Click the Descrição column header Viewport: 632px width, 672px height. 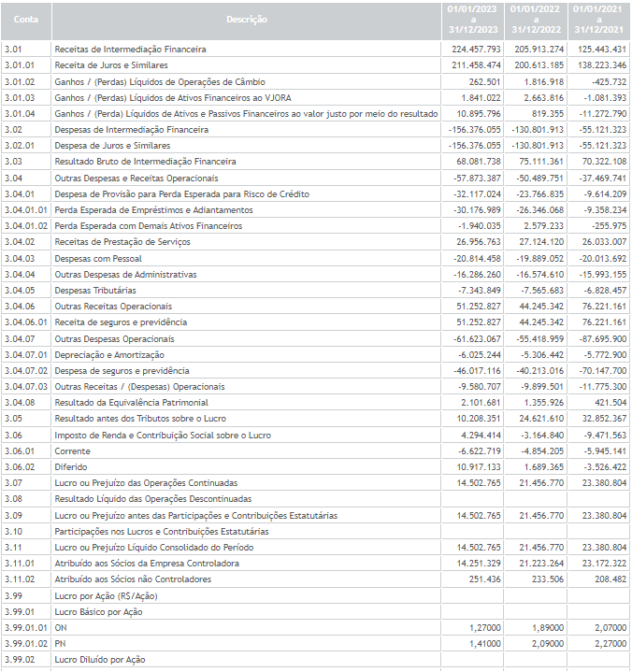coord(247,20)
